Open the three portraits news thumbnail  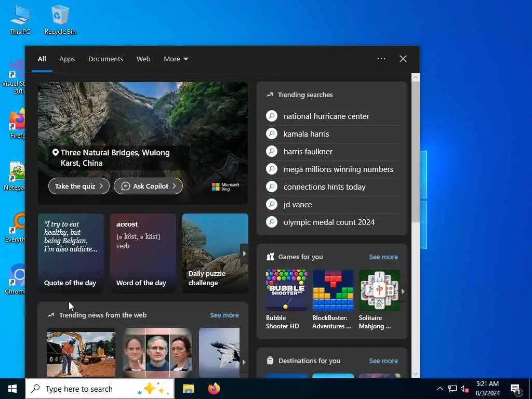pos(157,353)
